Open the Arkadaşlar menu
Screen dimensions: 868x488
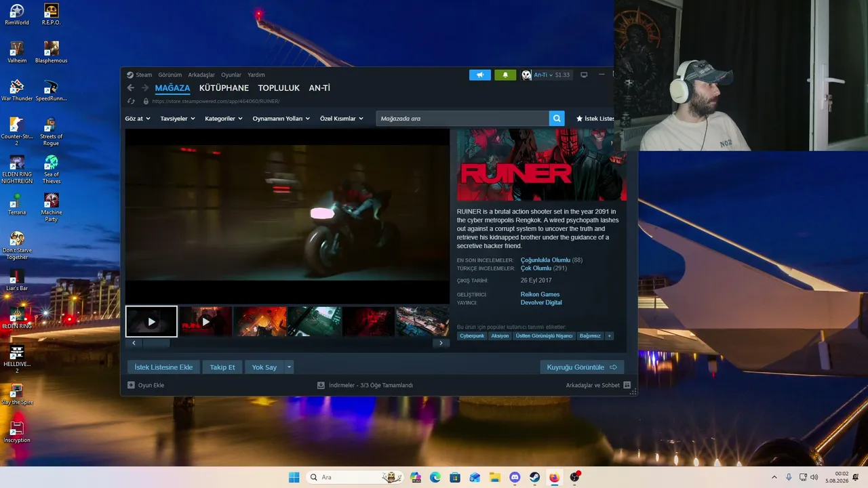click(x=201, y=75)
